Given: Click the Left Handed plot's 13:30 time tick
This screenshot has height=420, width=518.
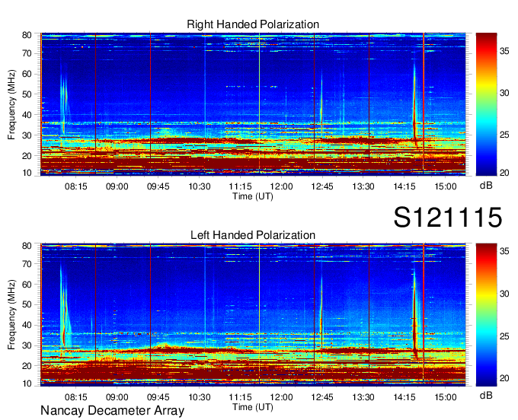Looking at the screenshot, I should coord(363,397).
